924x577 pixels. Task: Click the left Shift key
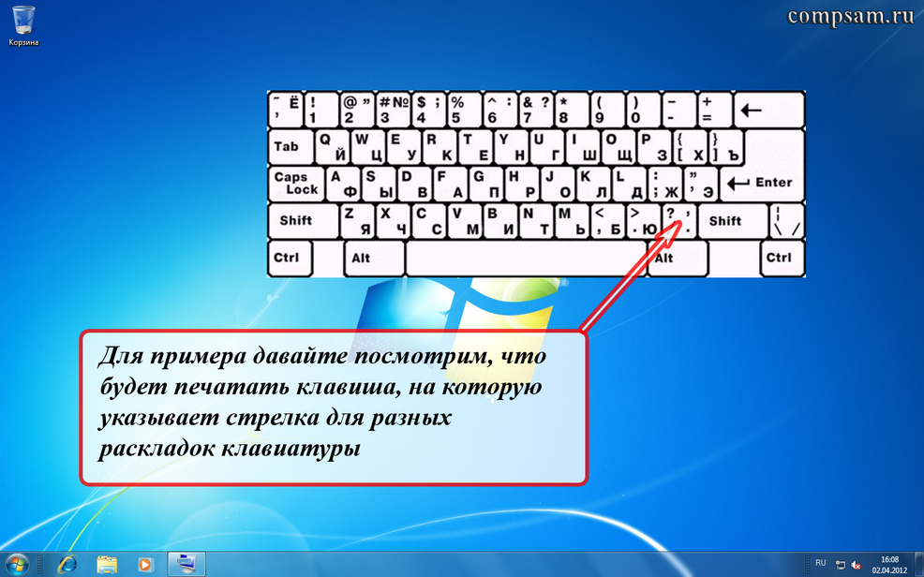303,221
